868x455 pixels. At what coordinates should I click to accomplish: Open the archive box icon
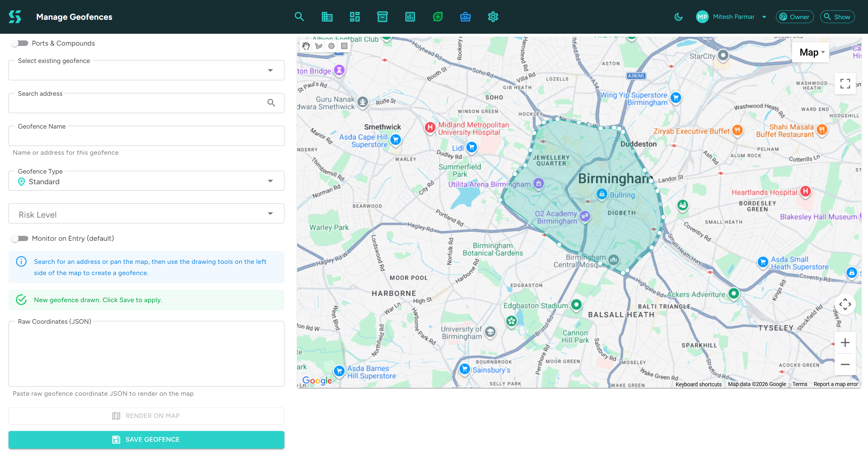(x=382, y=16)
